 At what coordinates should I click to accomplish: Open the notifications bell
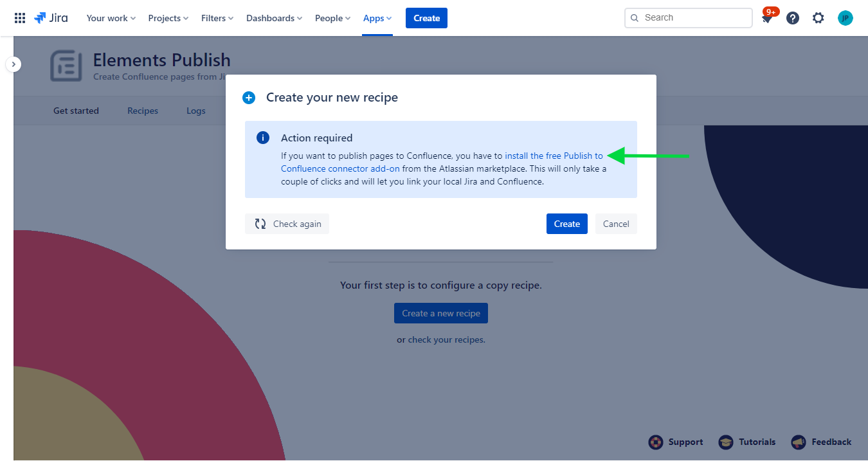[767, 19]
